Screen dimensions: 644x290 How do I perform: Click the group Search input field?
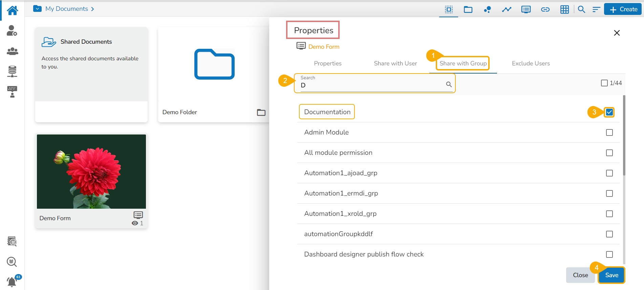[x=374, y=83]
